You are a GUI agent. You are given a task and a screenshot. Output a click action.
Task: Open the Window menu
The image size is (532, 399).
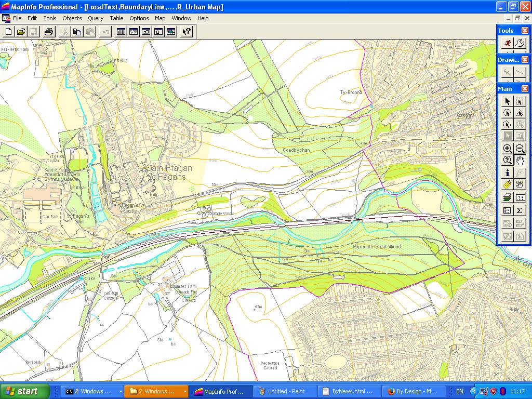click(x=181, y=18)
